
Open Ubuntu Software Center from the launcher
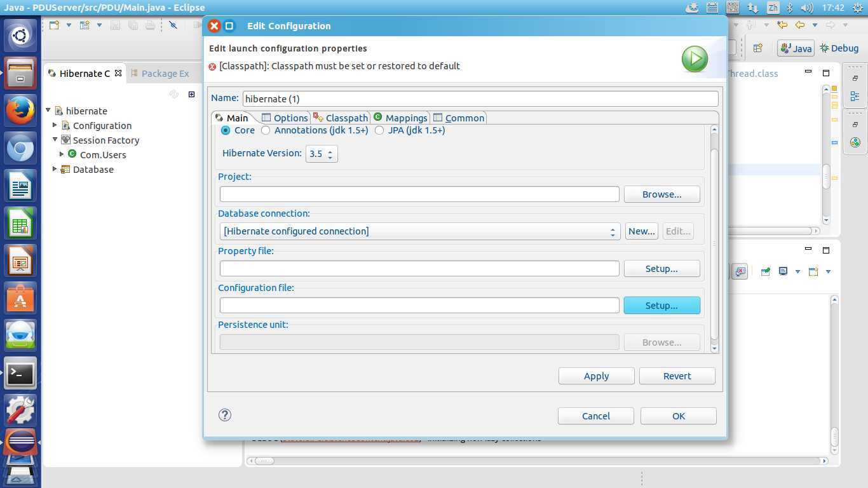tap(20, 297)
